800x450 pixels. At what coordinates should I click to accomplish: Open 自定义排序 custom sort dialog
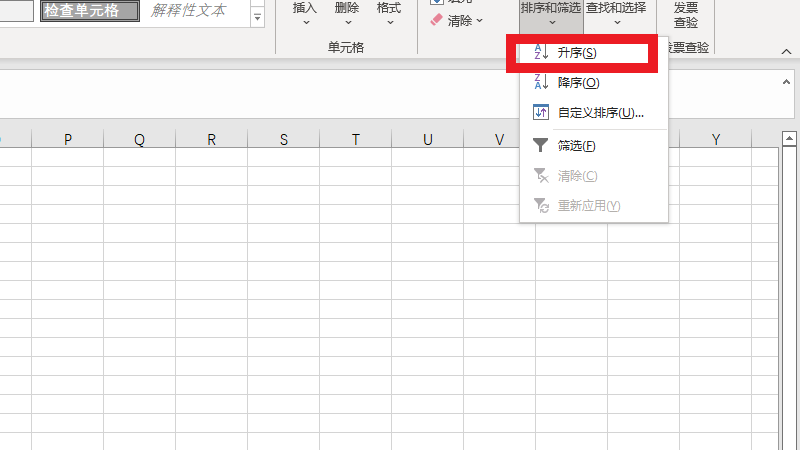[598, 113]
